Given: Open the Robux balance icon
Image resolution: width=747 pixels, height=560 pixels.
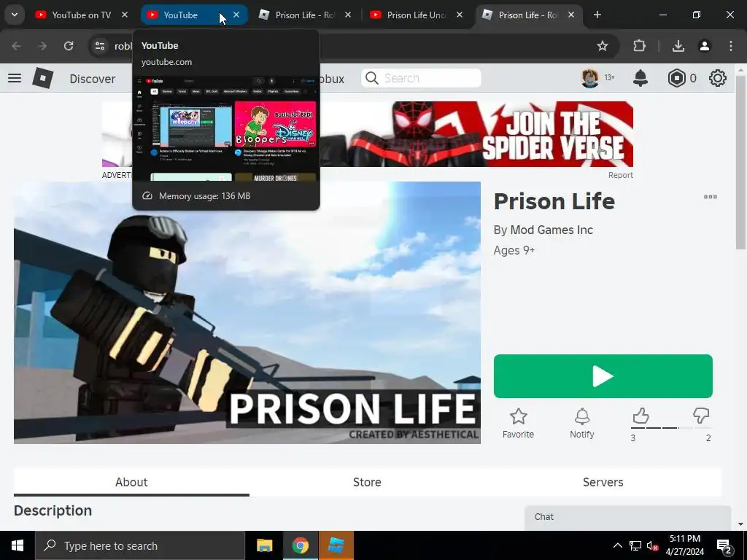Looking at the screenshot, I should 676,78.
